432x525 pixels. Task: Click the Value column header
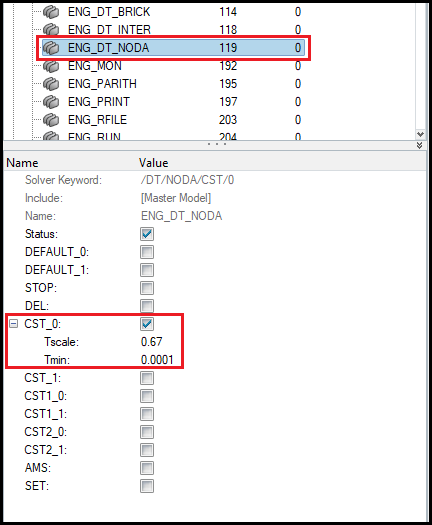pyautogui.click(x=154, y=163)
